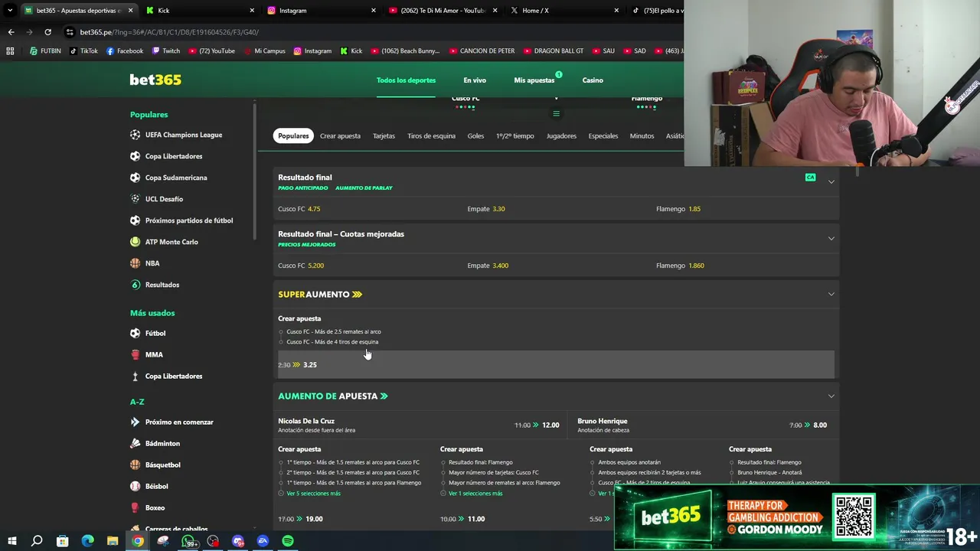Select the Populares market tab

tap(293, 136)
